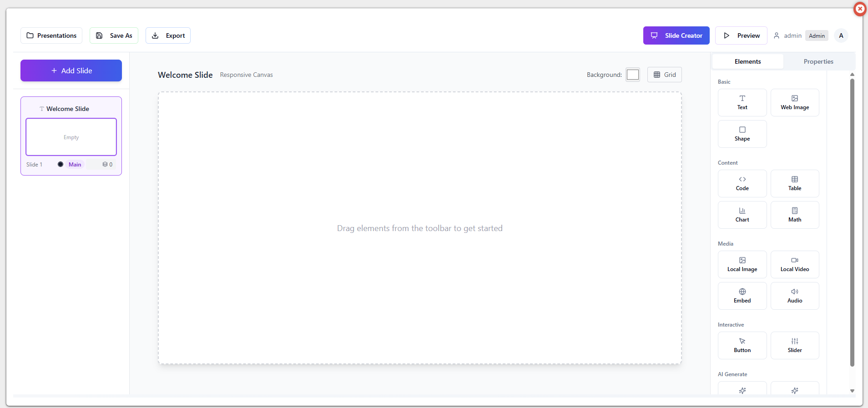This screenshot has height=408, width=868.
Task: Switch to the Properties tab
Action: pos(818,61)
